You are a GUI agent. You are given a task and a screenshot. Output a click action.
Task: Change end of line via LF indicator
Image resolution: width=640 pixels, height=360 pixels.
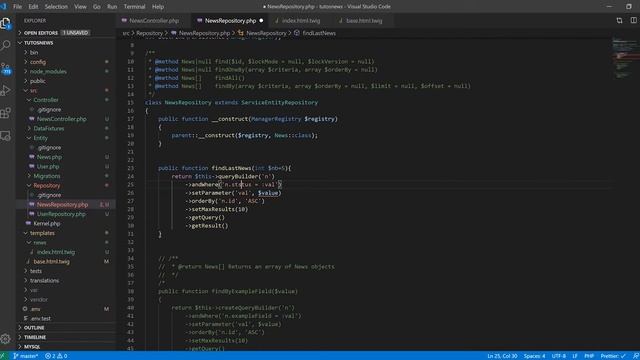pos(575,356)
